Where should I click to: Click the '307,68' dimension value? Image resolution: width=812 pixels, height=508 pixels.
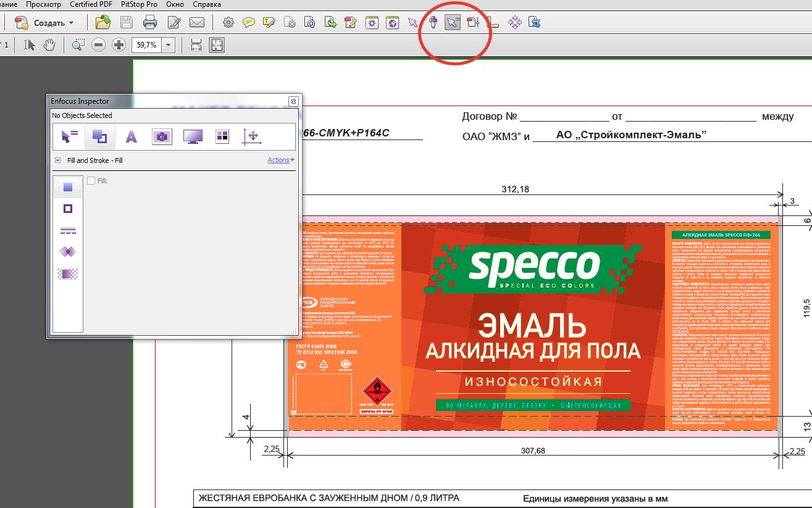pyautogui.click(x=533, y=451)
